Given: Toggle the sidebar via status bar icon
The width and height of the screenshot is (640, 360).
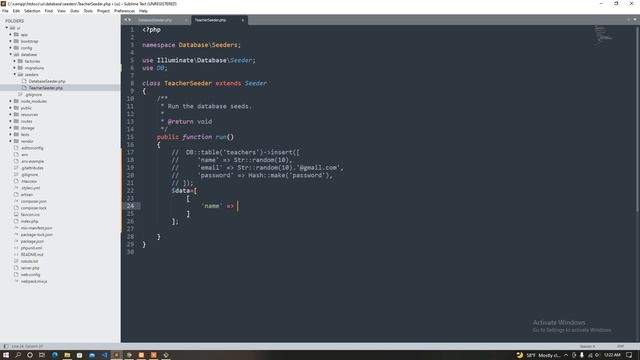Looking at the screenshot, I should tap(6, 346).
